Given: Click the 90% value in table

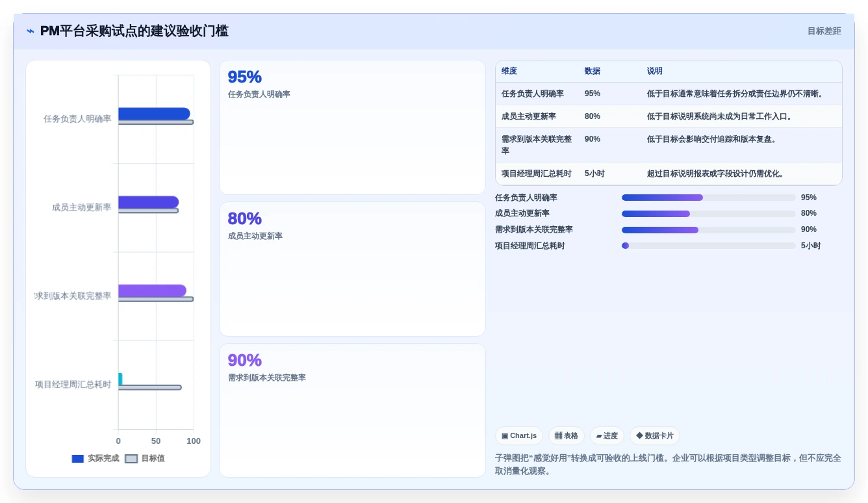Looking at the screenshot, I should click(x=593, y=139).
